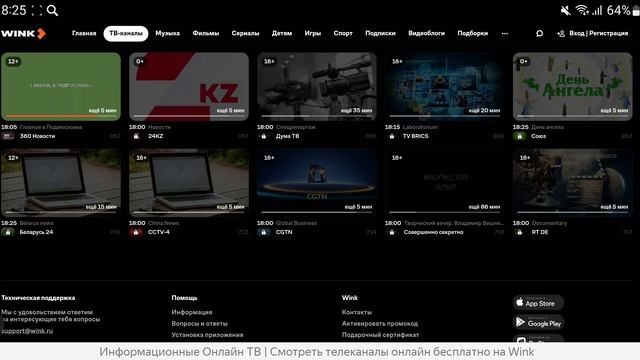Image resolution: width=640 pixels, height=360 pixels.
Task: Tap the Wi-Fi status icon
Action: [582, 10]
